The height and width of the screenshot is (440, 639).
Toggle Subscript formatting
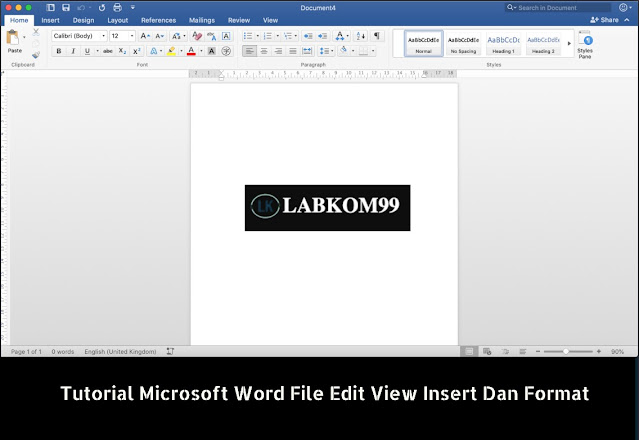122,51
